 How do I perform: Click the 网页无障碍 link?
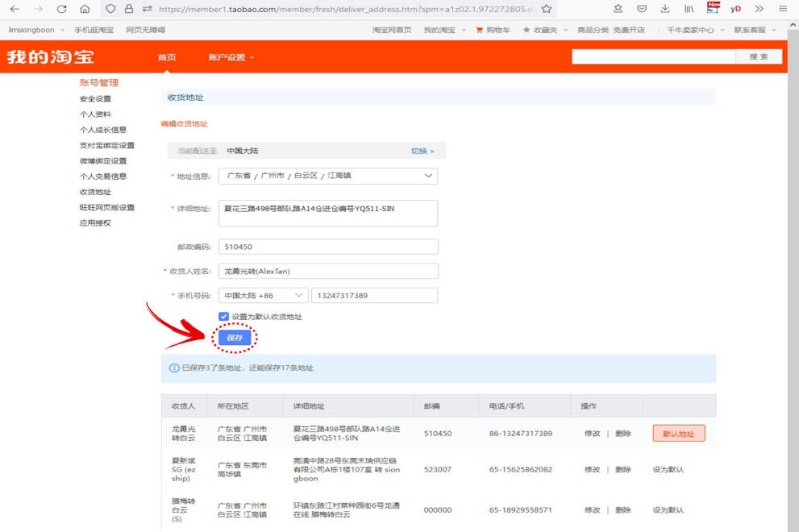(x=146, y=30)
